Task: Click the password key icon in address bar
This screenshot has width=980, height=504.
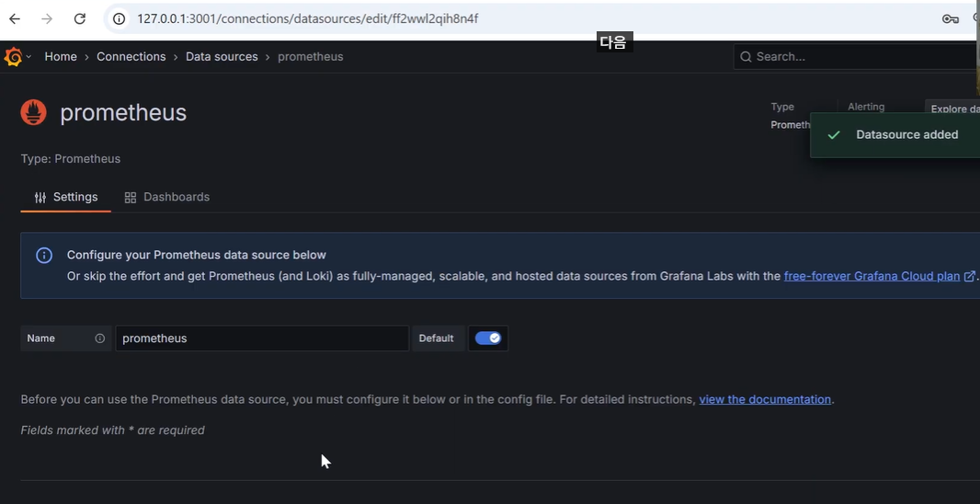Action: [x=950, y=18]
